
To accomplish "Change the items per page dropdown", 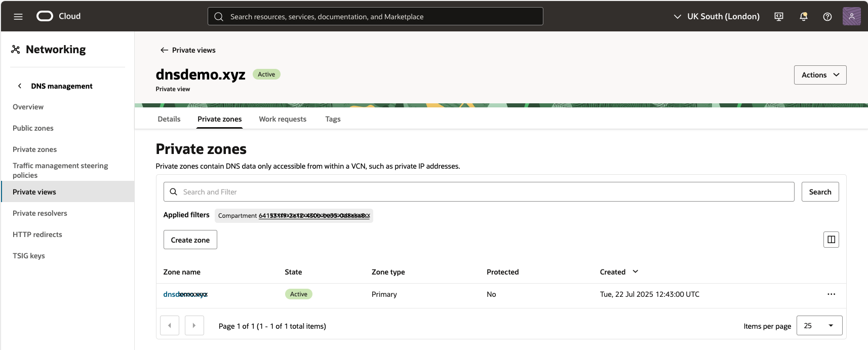I will (819, 326).
